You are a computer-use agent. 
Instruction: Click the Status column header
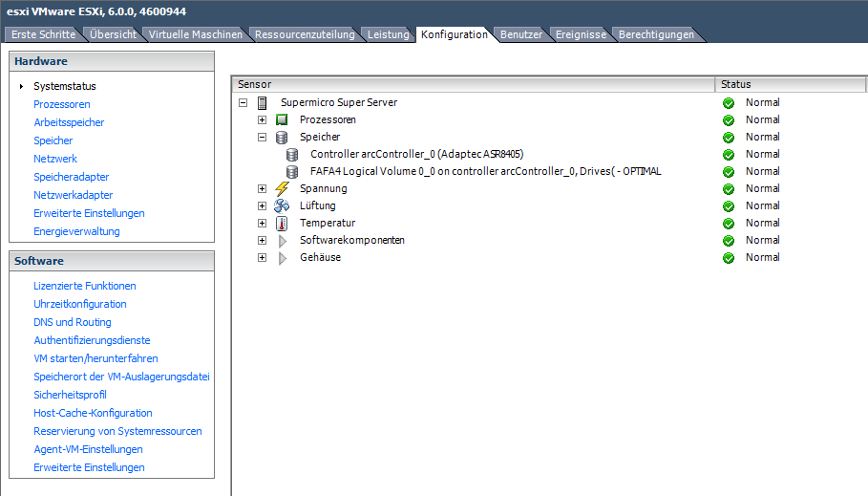pyautogui.click(x=790, y=84)
